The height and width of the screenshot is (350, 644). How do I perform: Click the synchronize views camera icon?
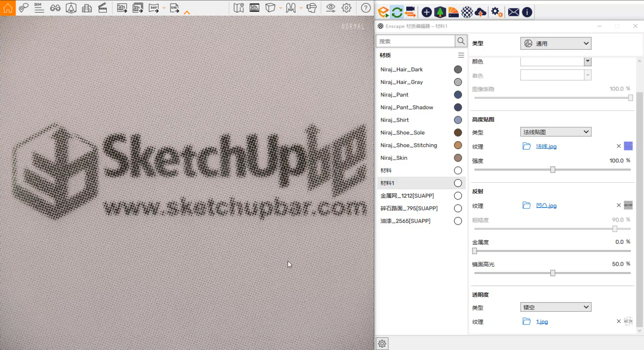pyautogui.click(x=410, y=12)
